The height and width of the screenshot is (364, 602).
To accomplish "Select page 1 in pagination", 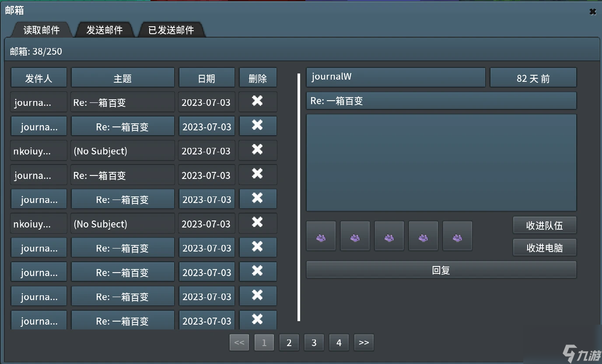I will point(264,343).
